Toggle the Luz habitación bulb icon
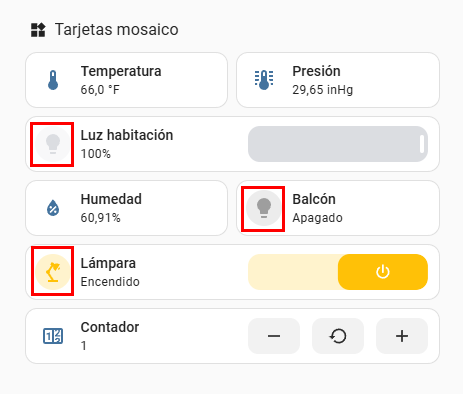 coord(53,144)
